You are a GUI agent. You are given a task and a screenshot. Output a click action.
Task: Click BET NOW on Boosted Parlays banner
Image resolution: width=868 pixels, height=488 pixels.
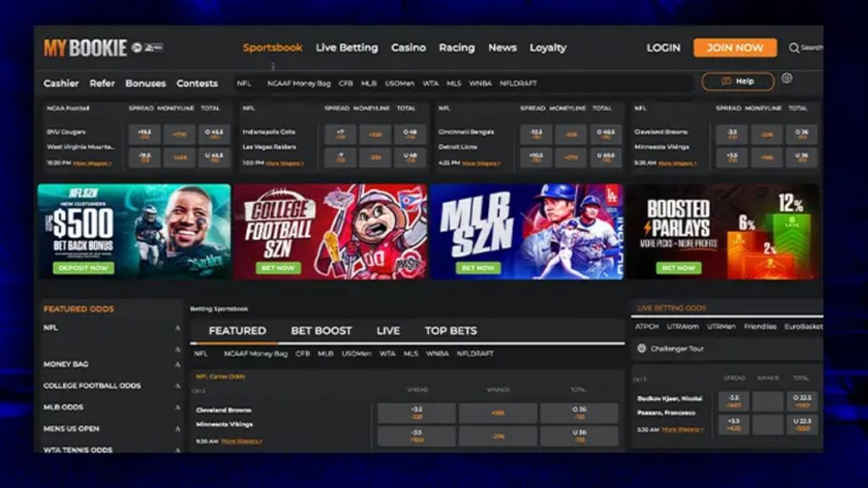(678, 268)
